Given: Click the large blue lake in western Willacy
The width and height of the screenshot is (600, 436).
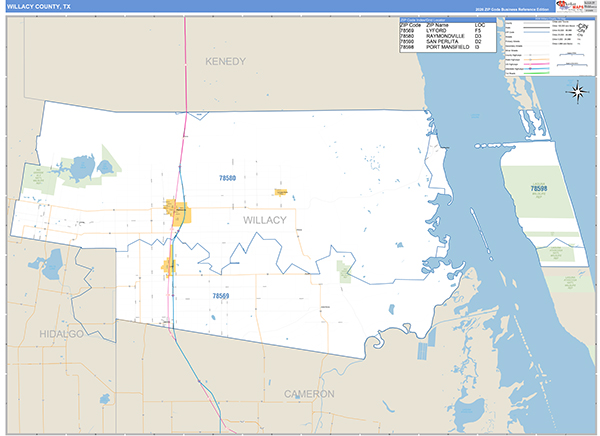Looking at the screenshot, I should pos(82,168).
